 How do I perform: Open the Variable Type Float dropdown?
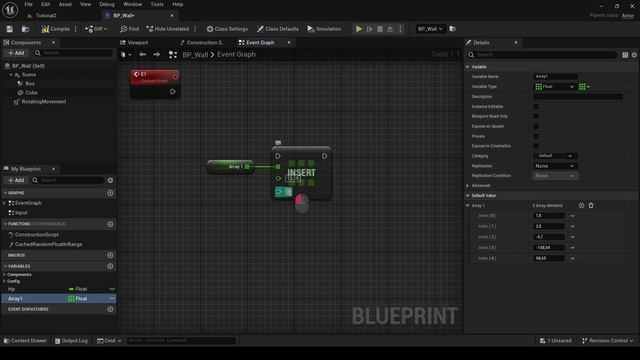(555, 87)
